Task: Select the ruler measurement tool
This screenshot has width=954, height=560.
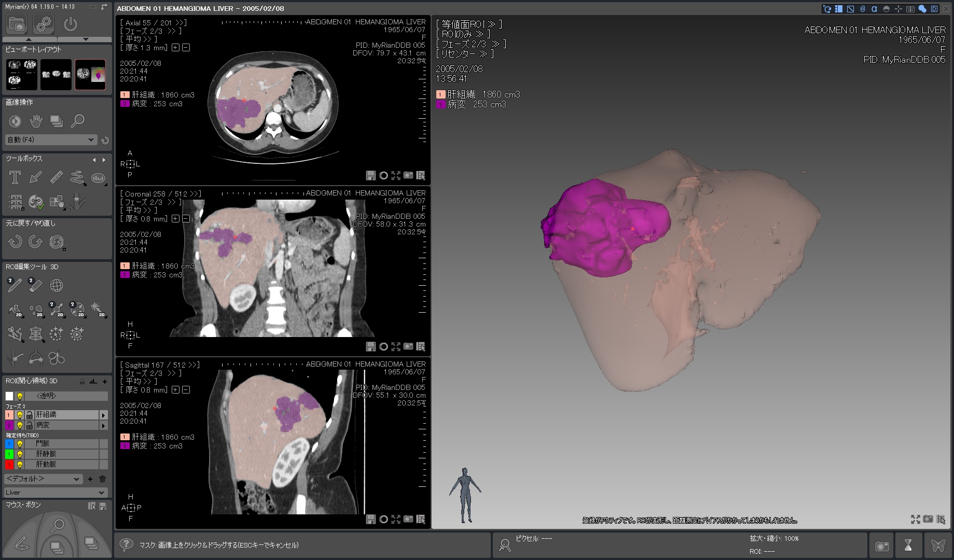Action: (56, 177)
